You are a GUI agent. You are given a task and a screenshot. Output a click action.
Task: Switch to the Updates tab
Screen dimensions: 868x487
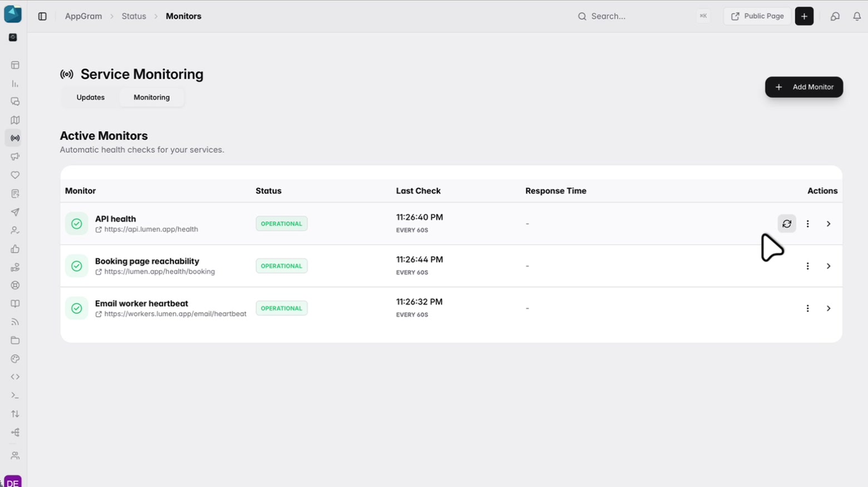[x=90, y=97]
